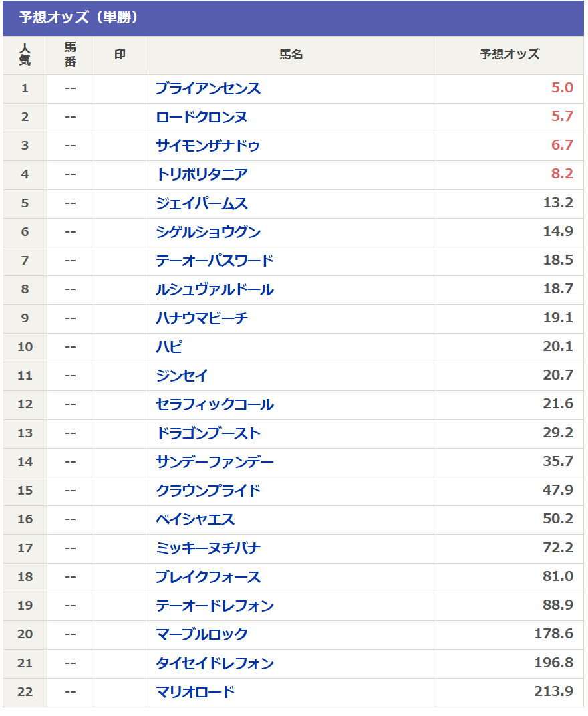Click ジェイパームス link
The width and height of the screenshot is (588, 716).
201,203
